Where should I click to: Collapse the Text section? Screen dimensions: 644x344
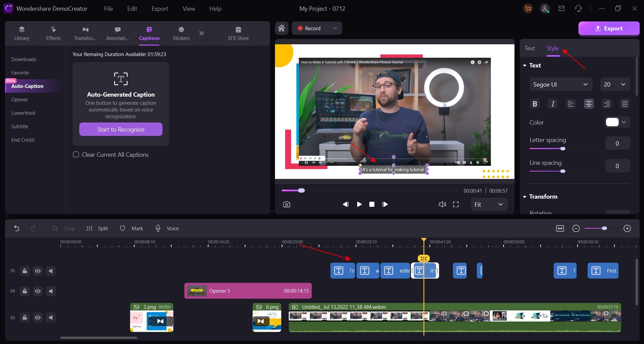525,65
